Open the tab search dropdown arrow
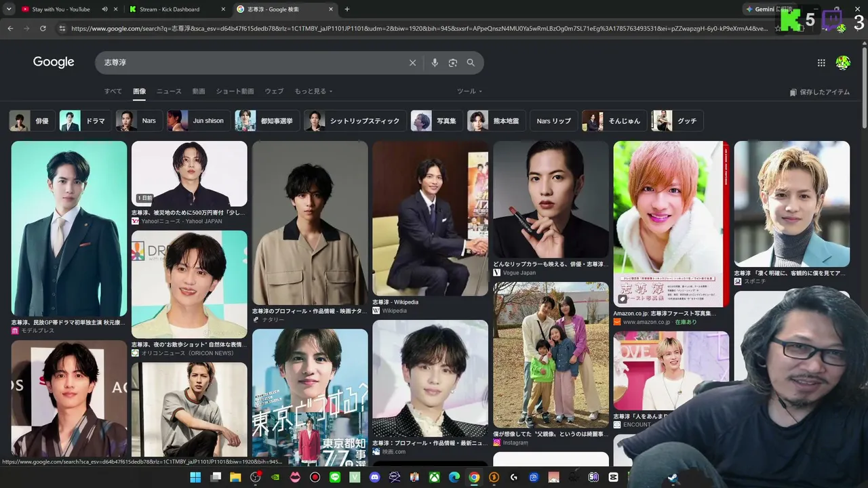The image size is (868, 488). (x=9, y=9)
